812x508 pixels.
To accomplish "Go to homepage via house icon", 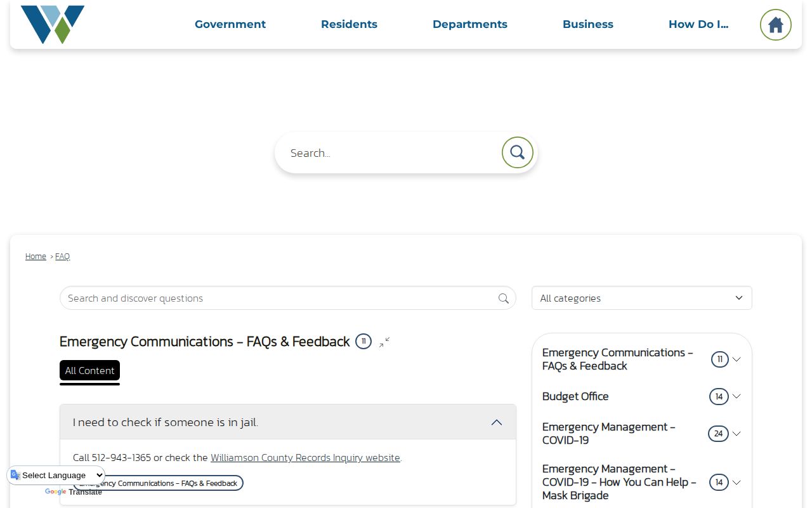I will pos(775,25).
